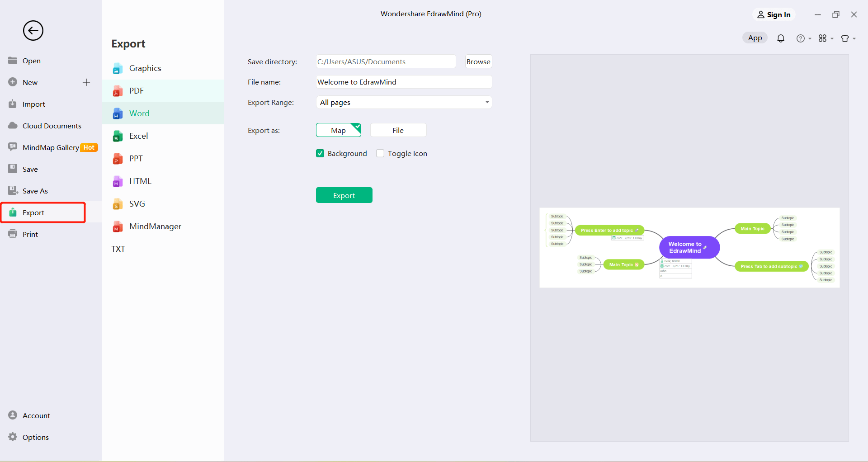Click the PDF format icon
Image resolution: width=868 pixels, height=462 pixels.
click(118, 91)
